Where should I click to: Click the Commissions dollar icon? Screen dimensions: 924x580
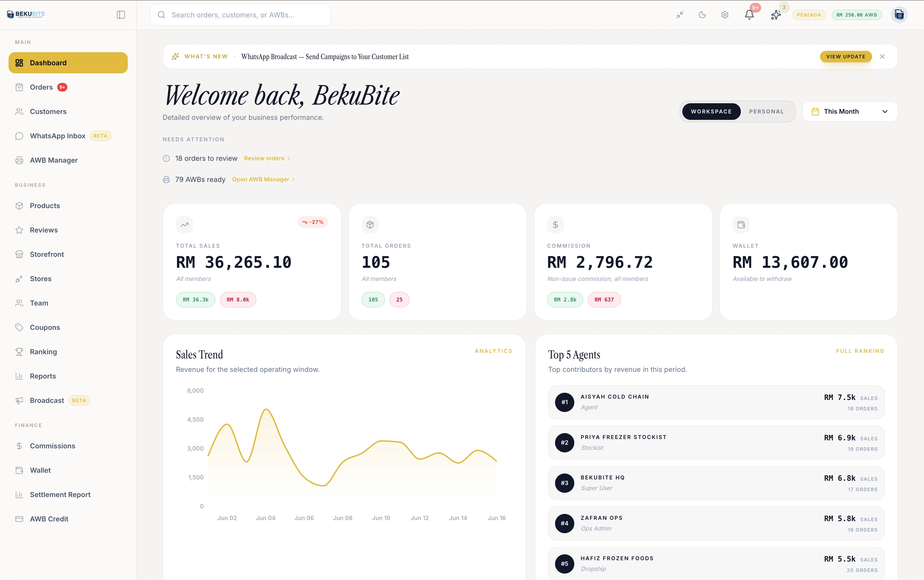pos(19,446)
